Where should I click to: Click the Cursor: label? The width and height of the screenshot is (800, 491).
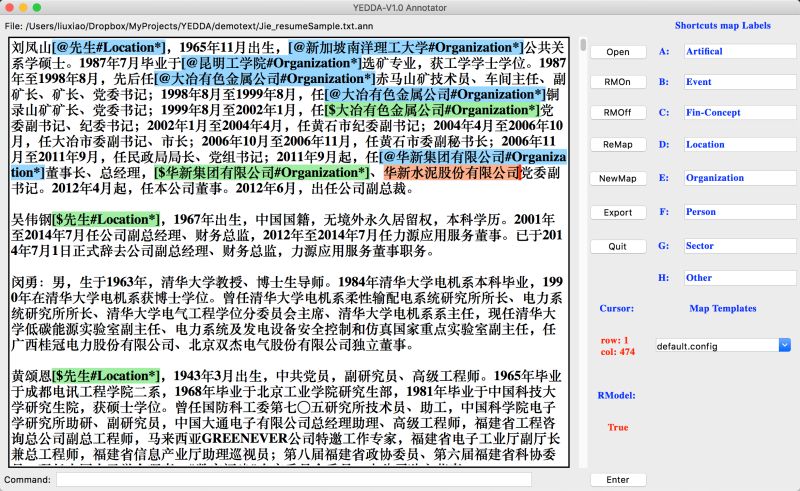tap(616, 308)
